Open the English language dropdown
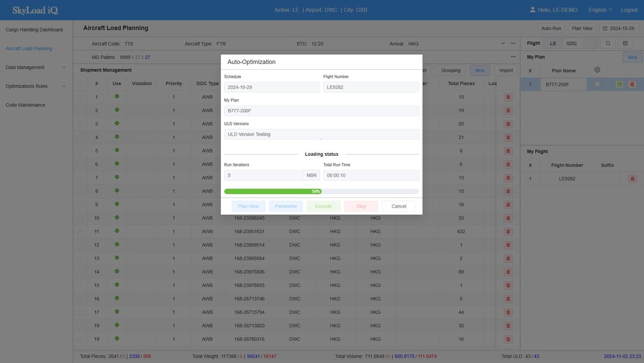 tap(600, 10)
